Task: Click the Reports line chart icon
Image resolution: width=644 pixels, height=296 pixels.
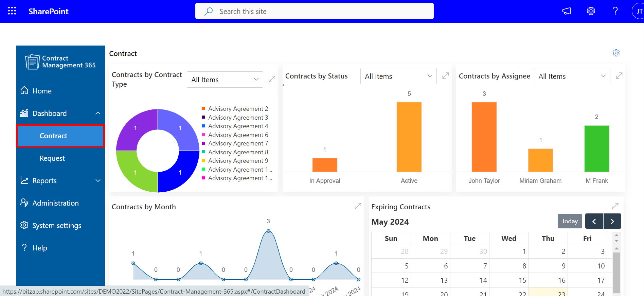Action: pos(24,180)
